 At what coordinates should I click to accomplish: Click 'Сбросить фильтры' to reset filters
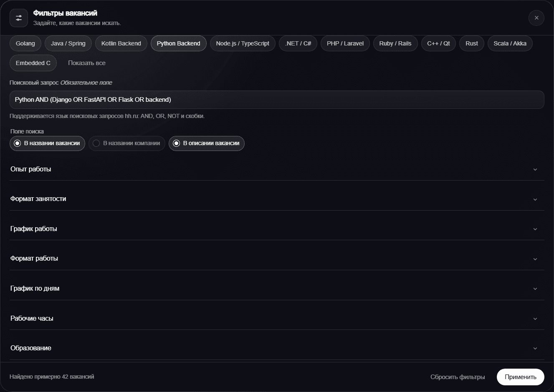point(458,377)
